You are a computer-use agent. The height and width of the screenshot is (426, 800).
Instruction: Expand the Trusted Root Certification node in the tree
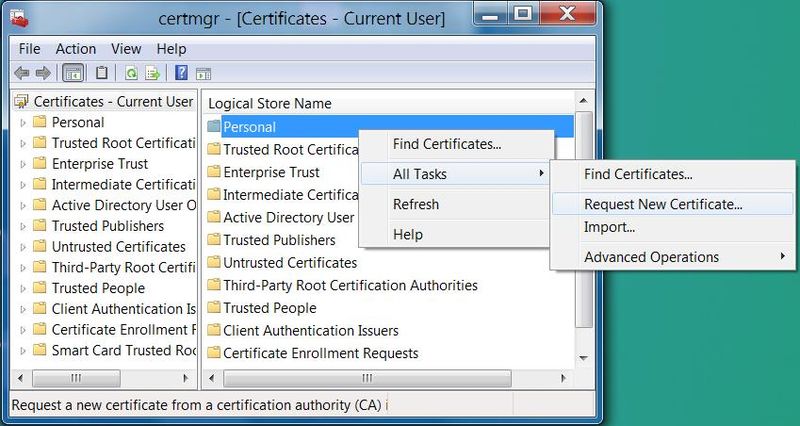tap(23, 144)
